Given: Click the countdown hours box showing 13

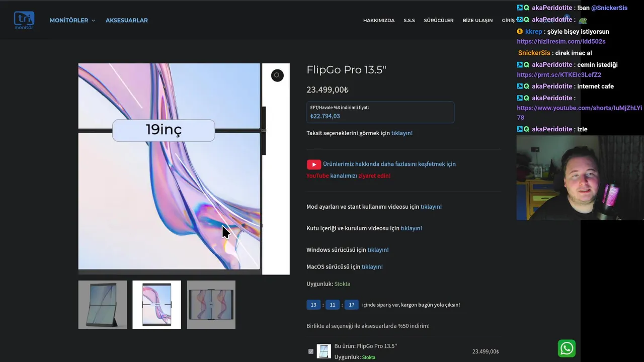Looking at the screenshot, I should (313, 305).
